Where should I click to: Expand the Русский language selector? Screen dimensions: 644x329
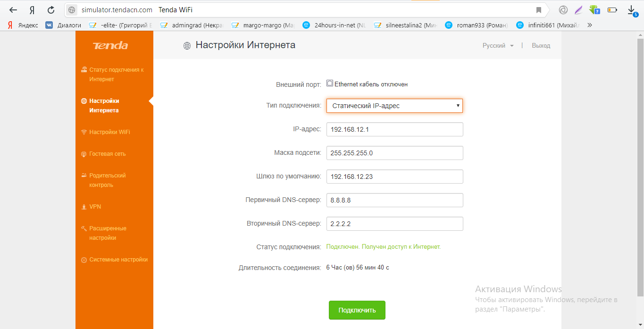coord(498,46)
